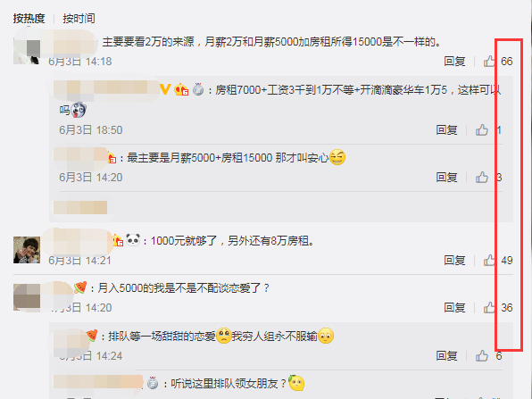
Task: Reply to 我穷人组永不服输 sub-comment
Action: click(446, 356)
